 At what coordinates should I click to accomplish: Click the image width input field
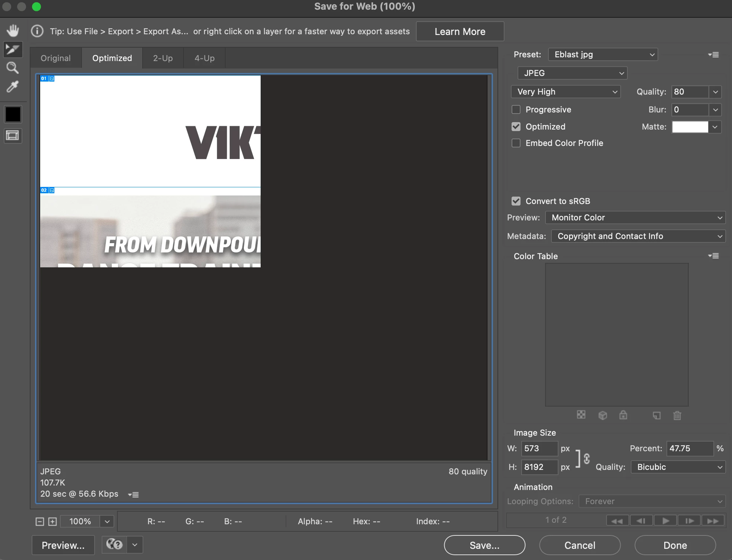(x=539, y=448)
